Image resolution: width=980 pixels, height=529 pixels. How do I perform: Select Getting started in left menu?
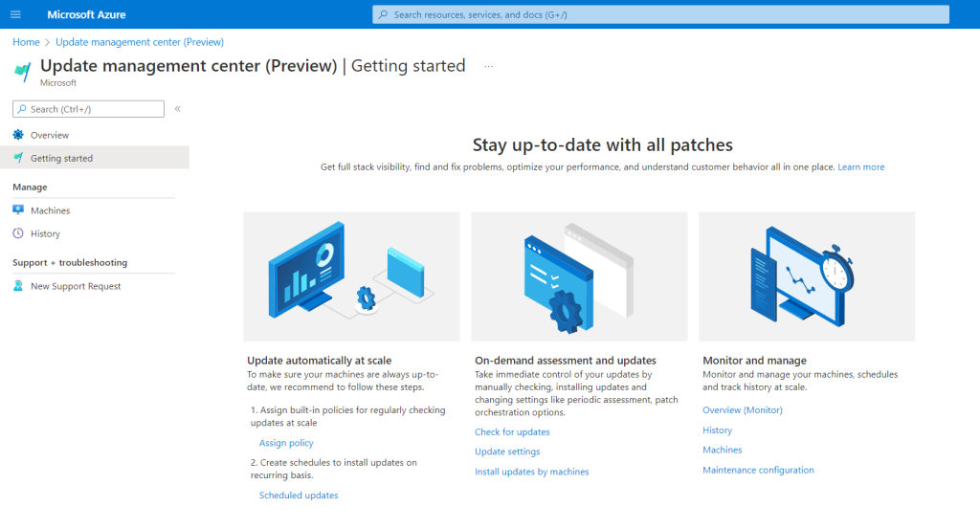pyautogui.click(x=95, y=158)
